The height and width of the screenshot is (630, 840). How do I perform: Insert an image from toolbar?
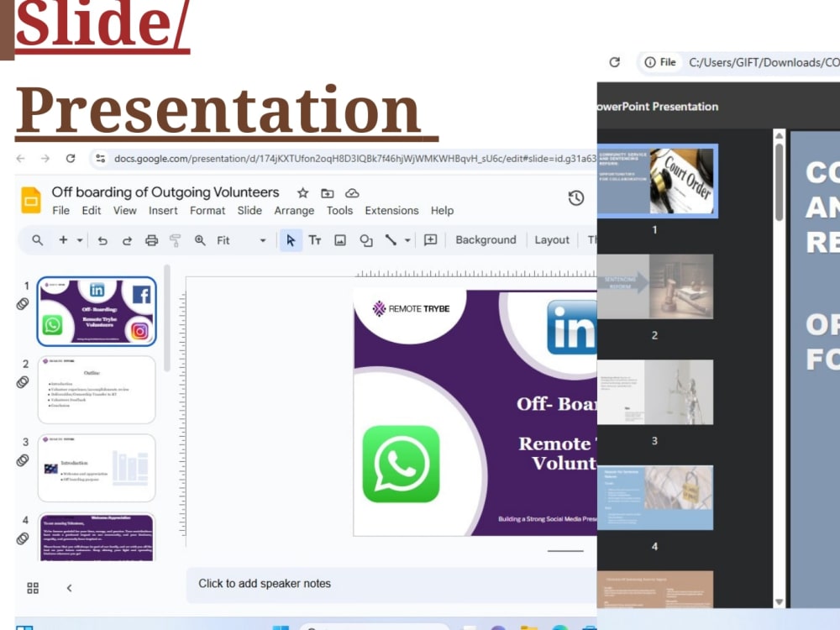(340, 240)
